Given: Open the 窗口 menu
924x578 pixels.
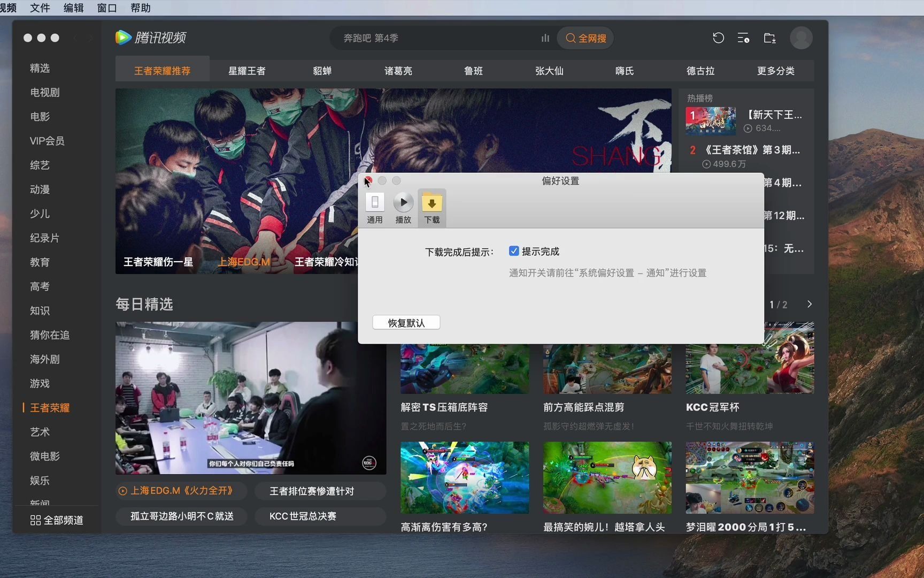Looking at the screenshot, I should [107, 8].
